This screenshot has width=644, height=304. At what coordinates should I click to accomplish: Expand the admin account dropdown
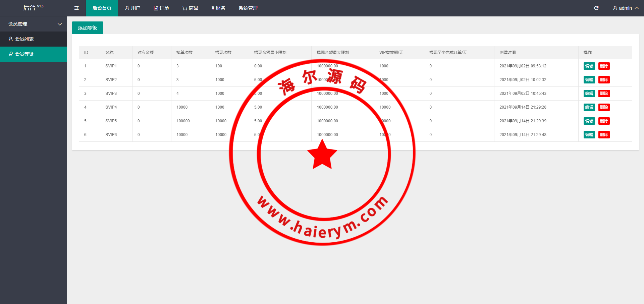click(626, 8)
